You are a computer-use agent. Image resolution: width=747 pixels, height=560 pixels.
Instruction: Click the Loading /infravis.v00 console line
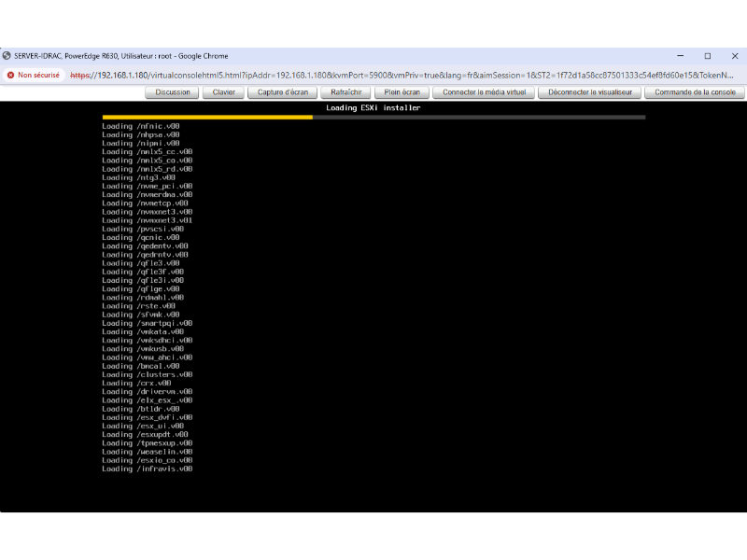coord(147,469)
